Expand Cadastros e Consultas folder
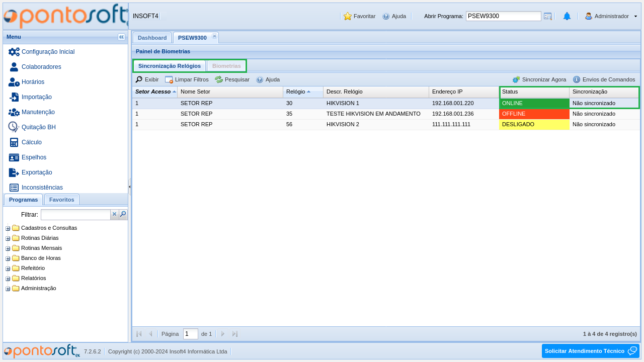Screen dimensions: 644x362 click(x=8, y=228)
